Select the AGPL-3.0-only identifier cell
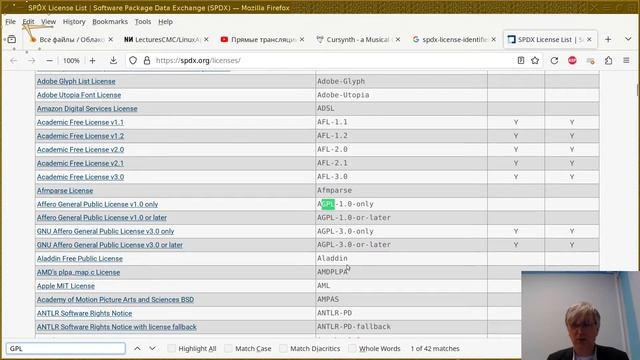640x360 pixels. [401, 231]
